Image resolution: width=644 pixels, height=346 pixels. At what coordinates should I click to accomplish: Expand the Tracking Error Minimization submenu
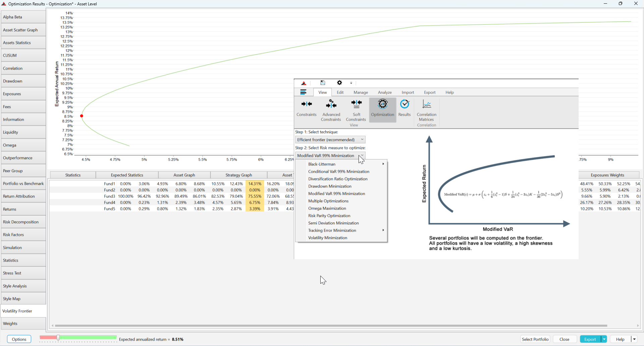[x=383, y=230]
